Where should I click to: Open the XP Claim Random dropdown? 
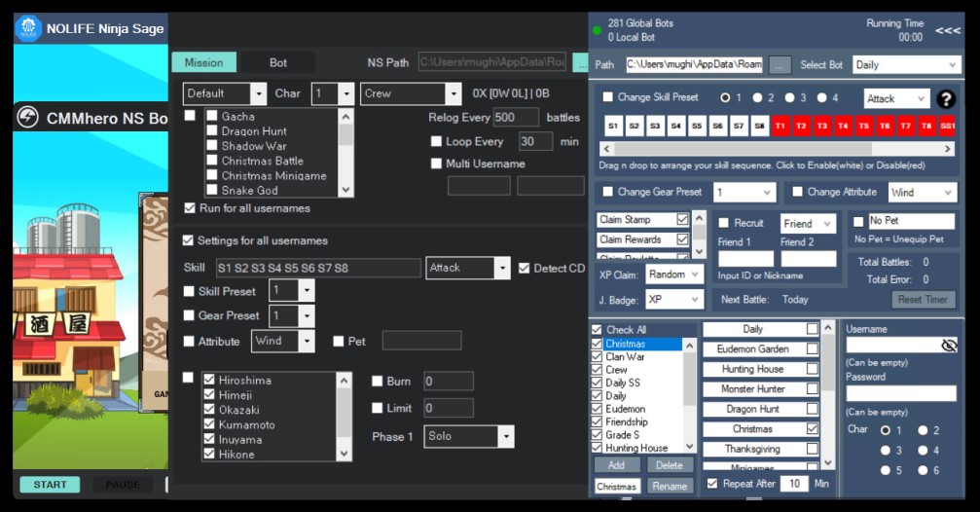click(674, 274)
